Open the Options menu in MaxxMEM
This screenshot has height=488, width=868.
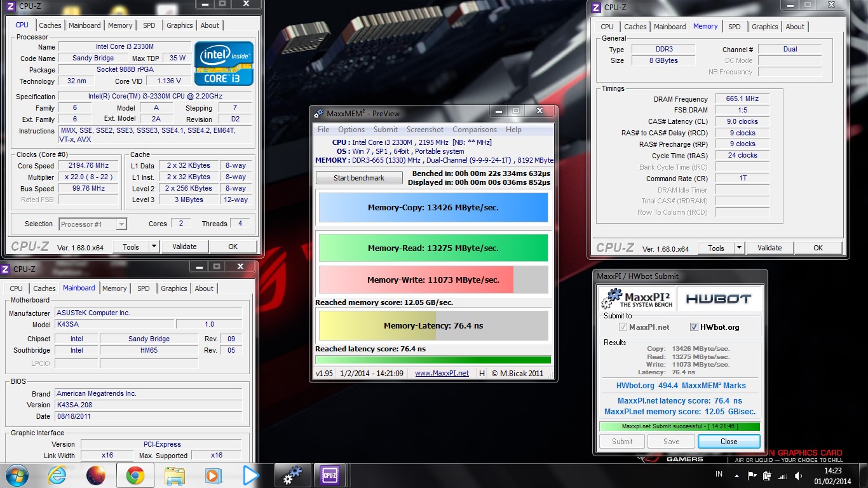point(351,130)
